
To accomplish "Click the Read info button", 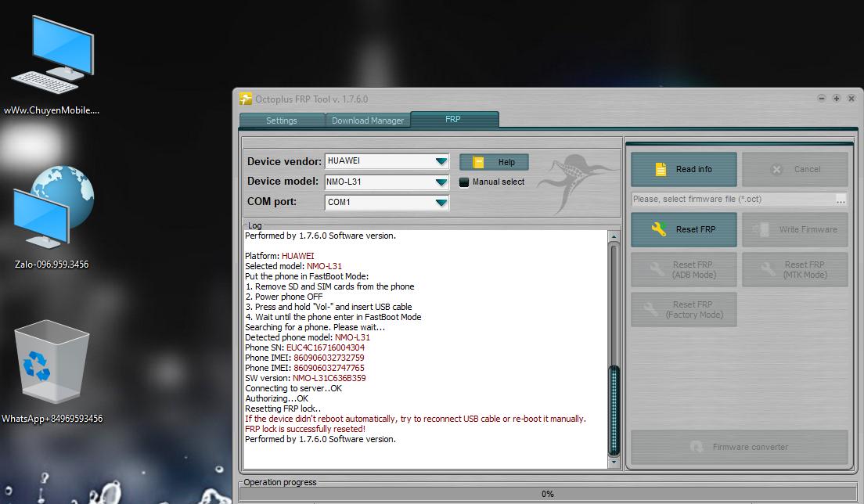I will click(x=684, y=169).
